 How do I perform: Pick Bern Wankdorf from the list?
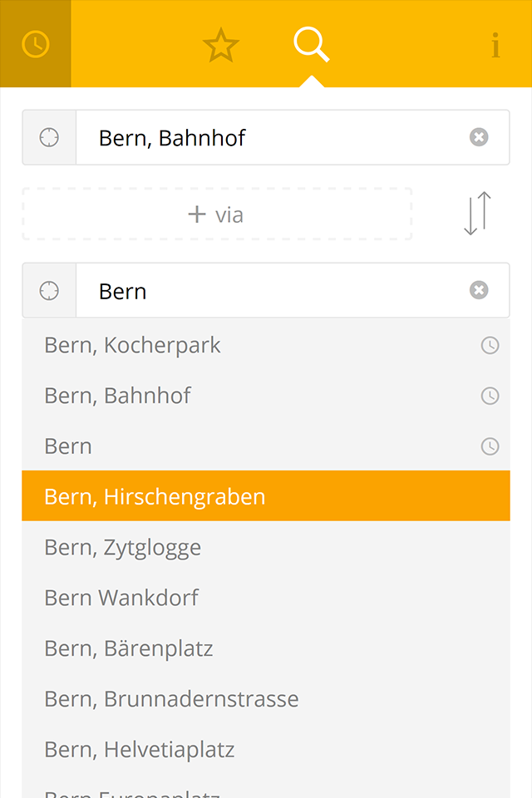pos(266,598)
